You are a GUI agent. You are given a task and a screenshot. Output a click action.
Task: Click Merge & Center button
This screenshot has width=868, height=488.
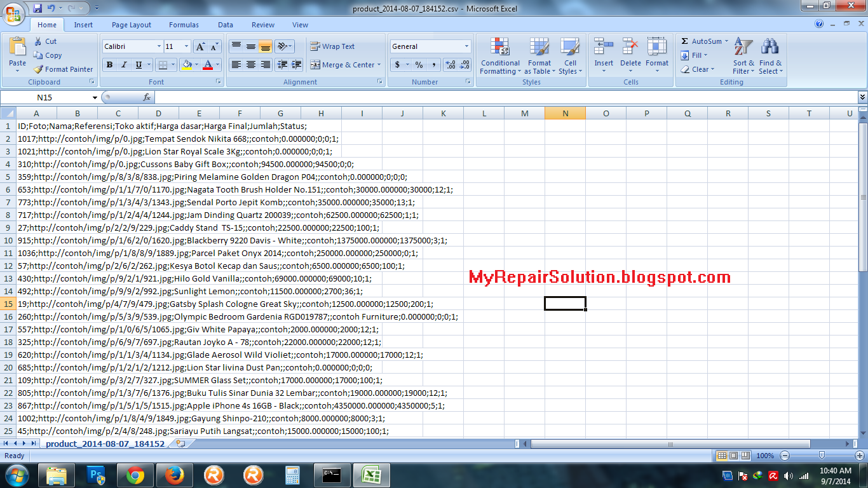(x=346, y=65)
